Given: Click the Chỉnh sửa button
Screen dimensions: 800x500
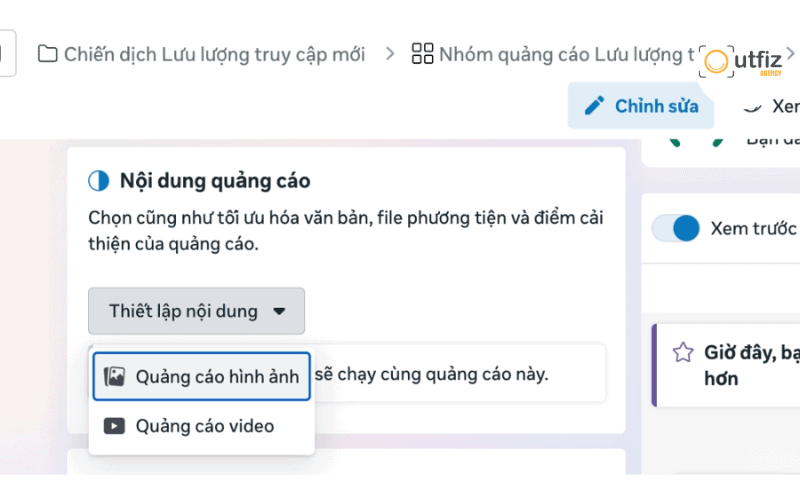Looking at the screenshot, I should pyautogui.click(x=641, y=106).
